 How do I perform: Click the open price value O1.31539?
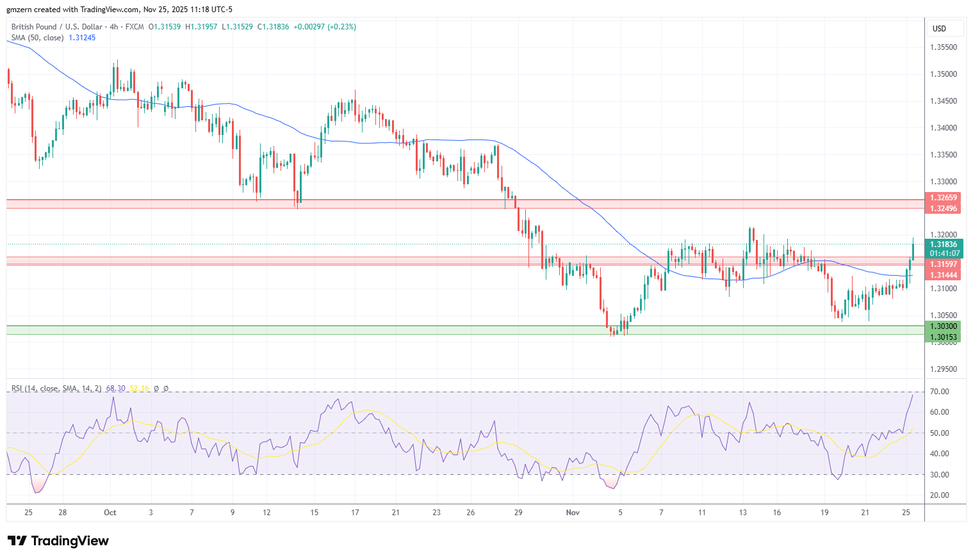[165, 27]
